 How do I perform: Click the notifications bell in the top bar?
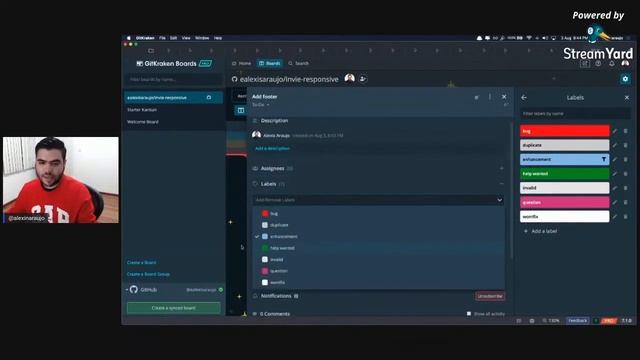click(611, 64)
